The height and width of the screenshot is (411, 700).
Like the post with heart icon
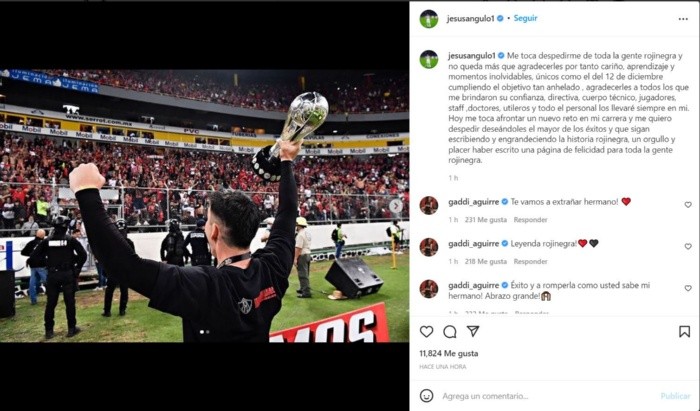click(426, 332)
